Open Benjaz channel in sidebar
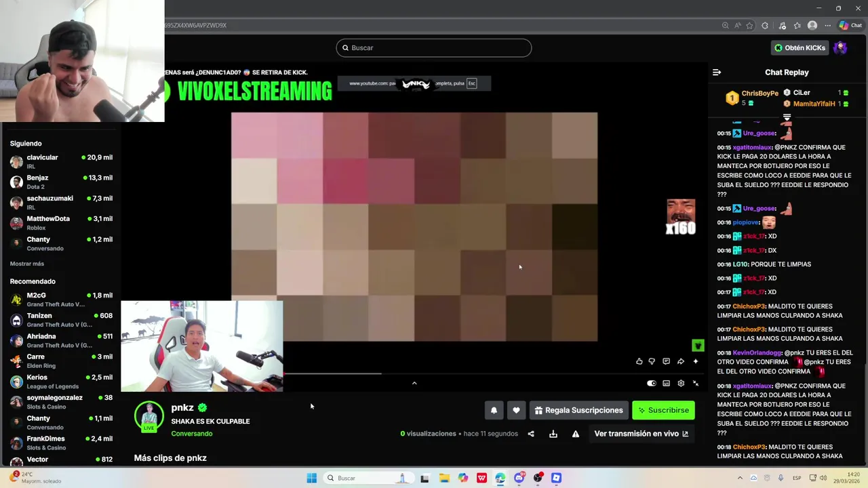The image size is (868, 488). click(61, 182)
